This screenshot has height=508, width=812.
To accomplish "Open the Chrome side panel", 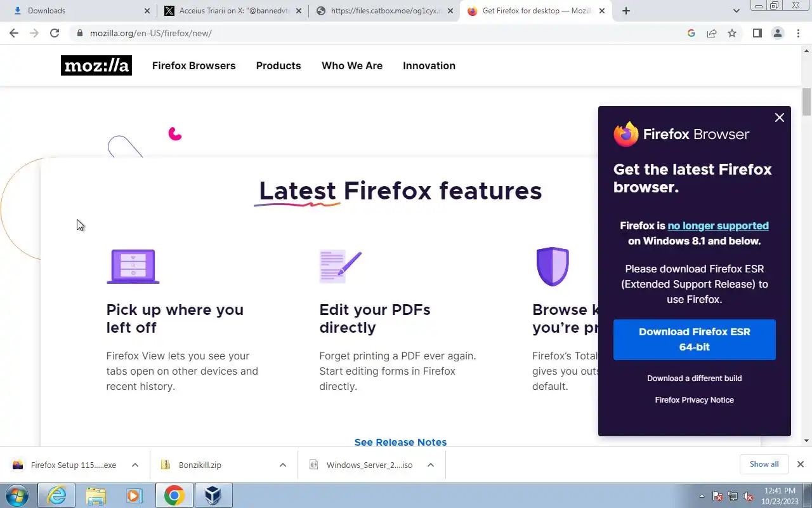I will (x=757, y=33).
